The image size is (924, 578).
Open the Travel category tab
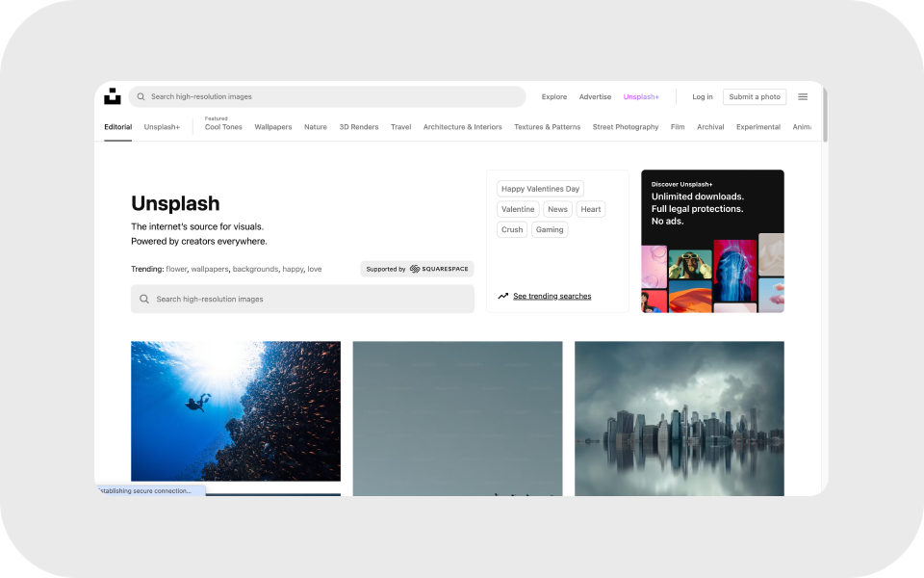(x=400, y=127)
